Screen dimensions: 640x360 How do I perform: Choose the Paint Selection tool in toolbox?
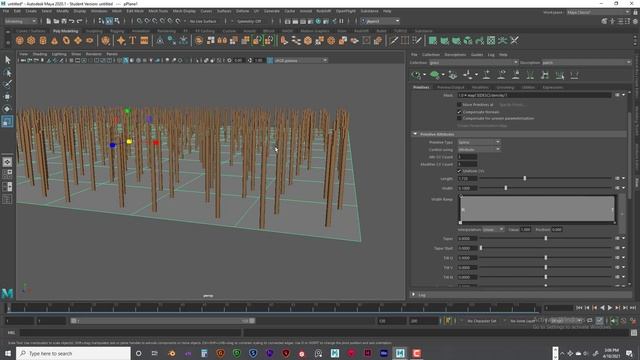pyautogui.click(x=7, y=84)
